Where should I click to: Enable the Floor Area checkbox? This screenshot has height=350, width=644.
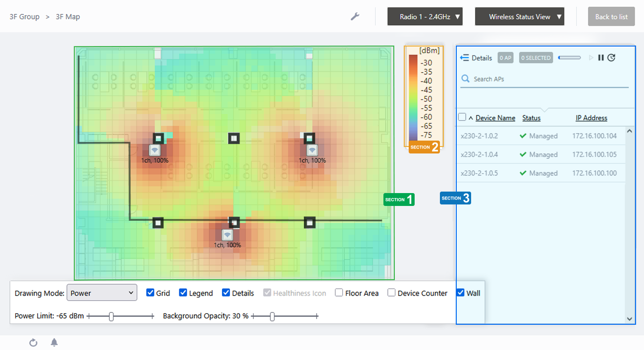[x=339, y=293]
